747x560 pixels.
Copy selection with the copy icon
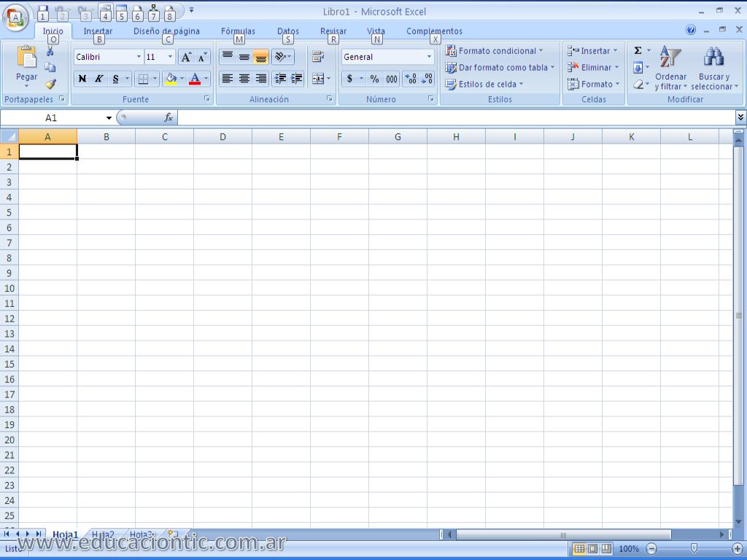(50, 68)
